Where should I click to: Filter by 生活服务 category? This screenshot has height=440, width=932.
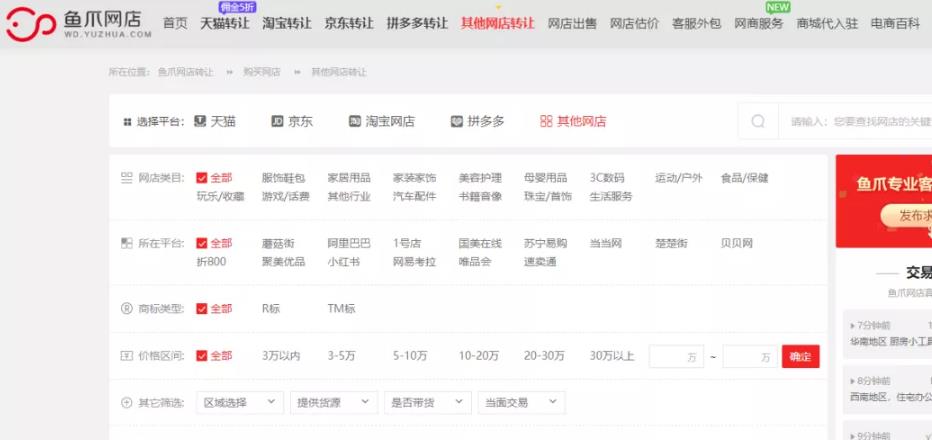tap(610, 196)
